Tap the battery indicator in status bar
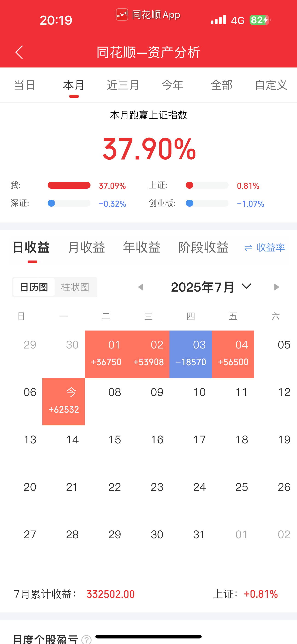 click(x=260, y=20)
